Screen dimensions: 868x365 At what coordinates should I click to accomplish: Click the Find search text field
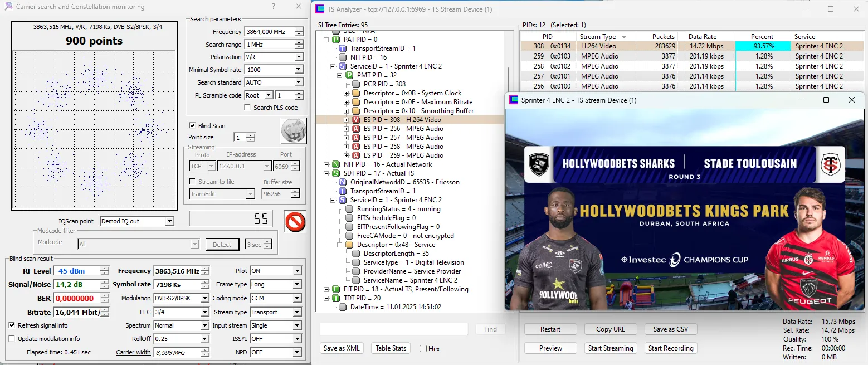(x=393, y=329)
